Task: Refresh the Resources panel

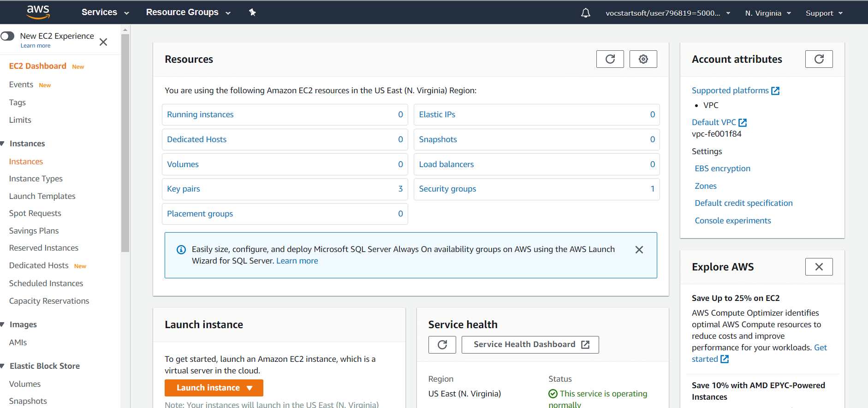Action: tap(610, 59)
